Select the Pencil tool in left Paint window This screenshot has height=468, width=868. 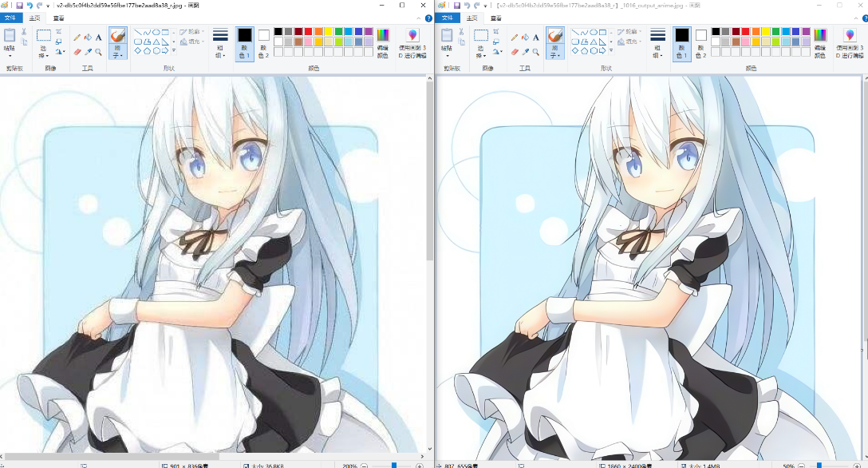pos(77,37)
